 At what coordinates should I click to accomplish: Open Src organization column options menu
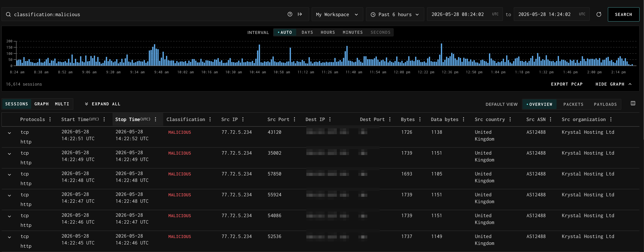pyautogui.click(x=611, y=119)
